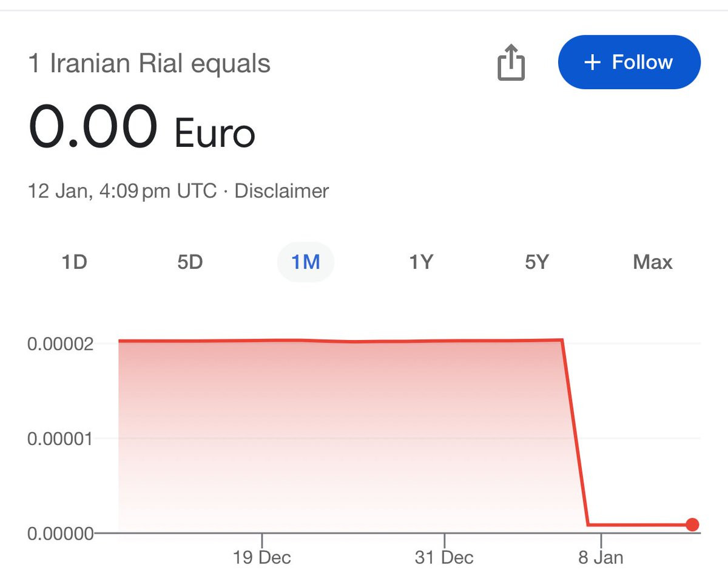Select the 0.00 Euro value

pos(142,127)
